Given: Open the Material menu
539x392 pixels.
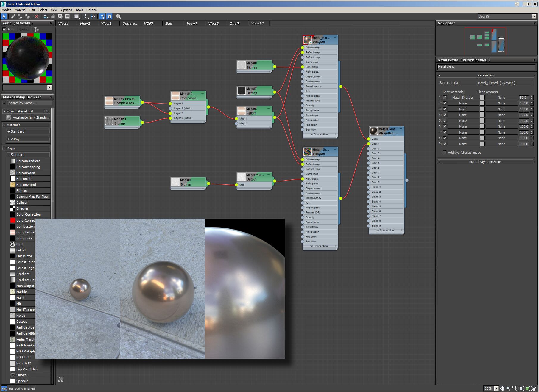Looking at the screenshot, I should (x=20, y=10).
